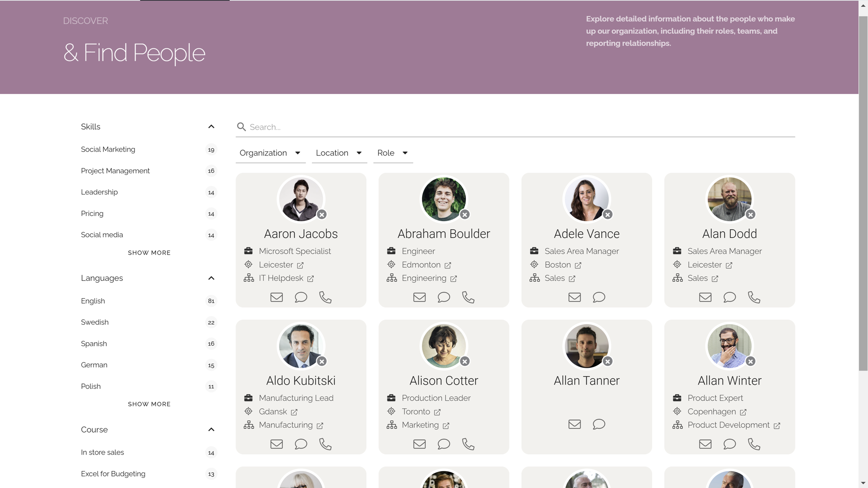
Task: Email Alison Cotter
Action: [419, 444]
